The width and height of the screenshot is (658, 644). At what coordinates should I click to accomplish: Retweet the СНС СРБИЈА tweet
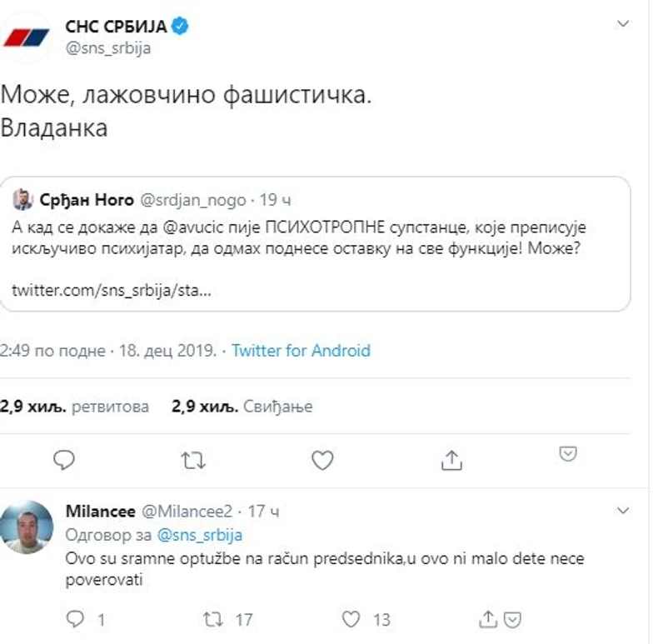point(193,459)
